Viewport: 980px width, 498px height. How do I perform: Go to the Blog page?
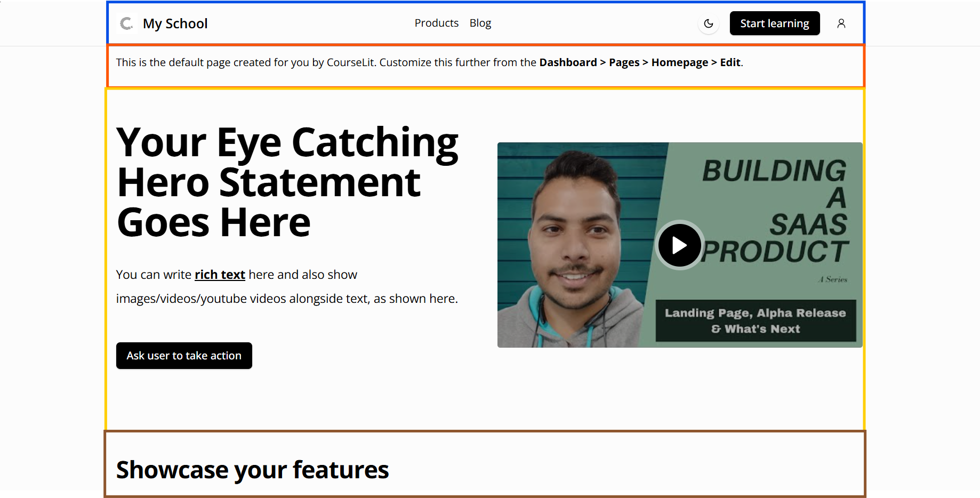[x=480, y=23]
